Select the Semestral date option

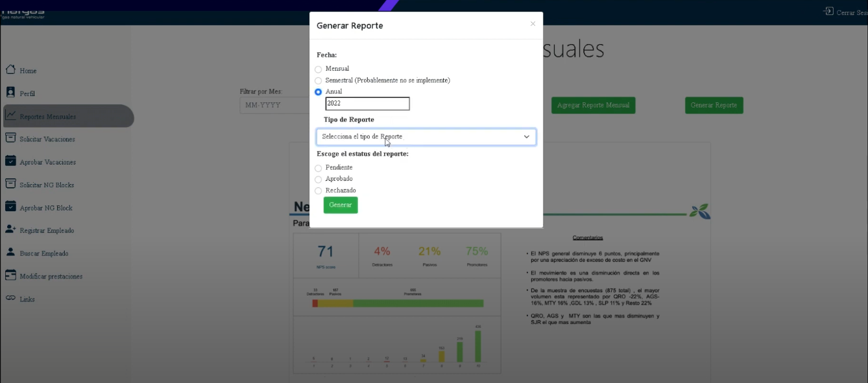point(319,81)
